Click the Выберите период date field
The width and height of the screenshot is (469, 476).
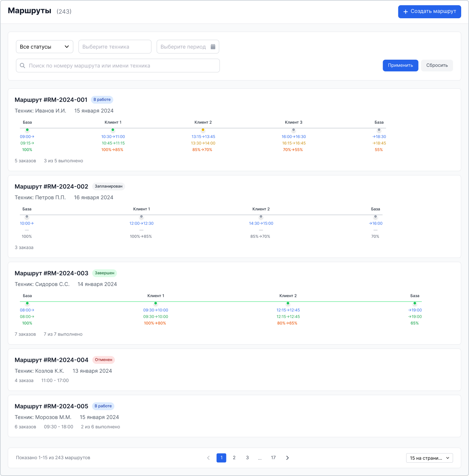[x=183, y=47]
